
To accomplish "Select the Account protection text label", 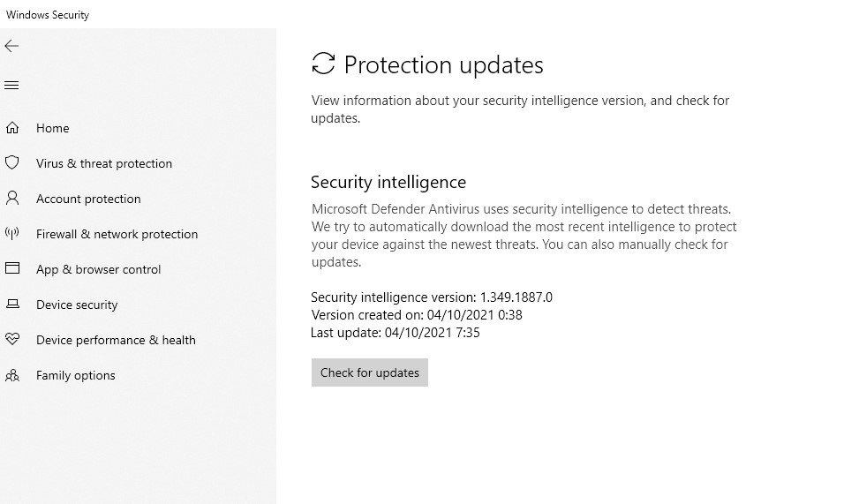I will [88, 199].
